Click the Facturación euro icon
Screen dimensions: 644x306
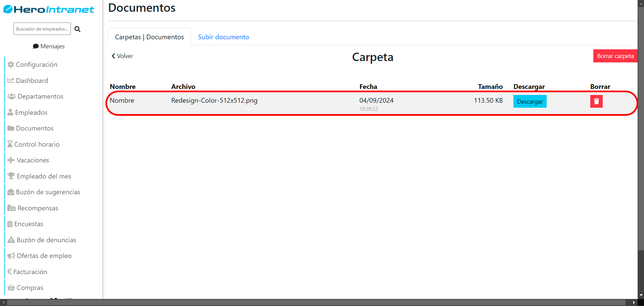click(9, 271)
